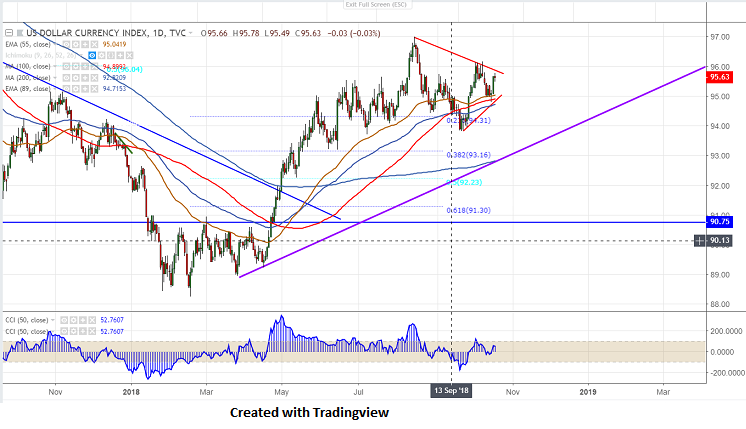Click plus icon on EMA (89, close) row

[x=85, y=88]
